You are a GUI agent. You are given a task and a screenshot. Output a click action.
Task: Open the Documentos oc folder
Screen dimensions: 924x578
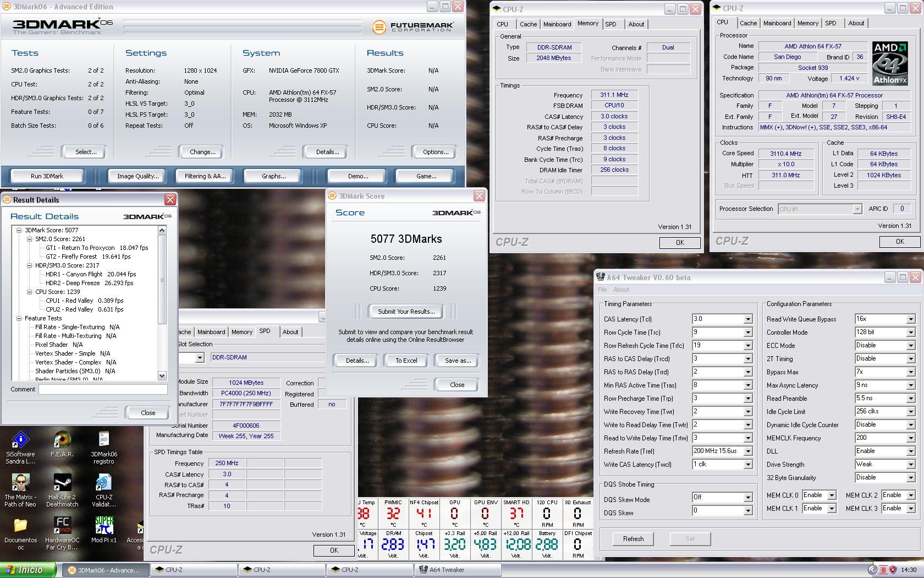(x=20, y=526)
